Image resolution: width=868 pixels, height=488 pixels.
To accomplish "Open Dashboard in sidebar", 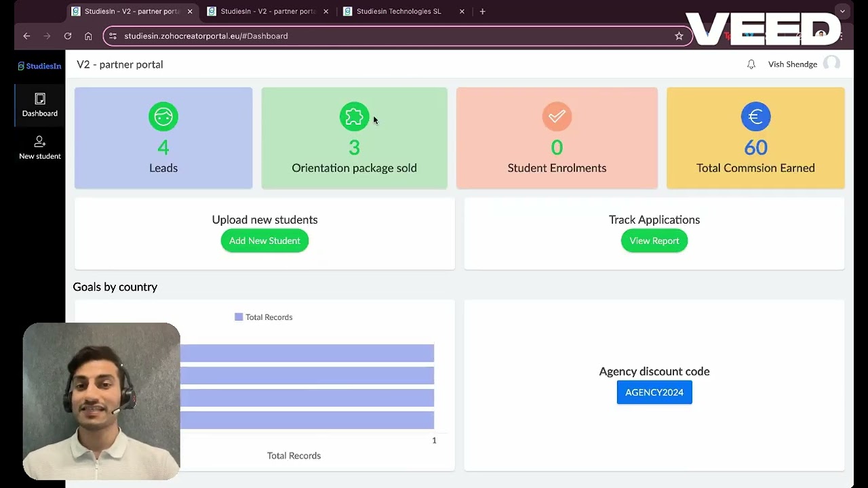I will coord(40,106).
